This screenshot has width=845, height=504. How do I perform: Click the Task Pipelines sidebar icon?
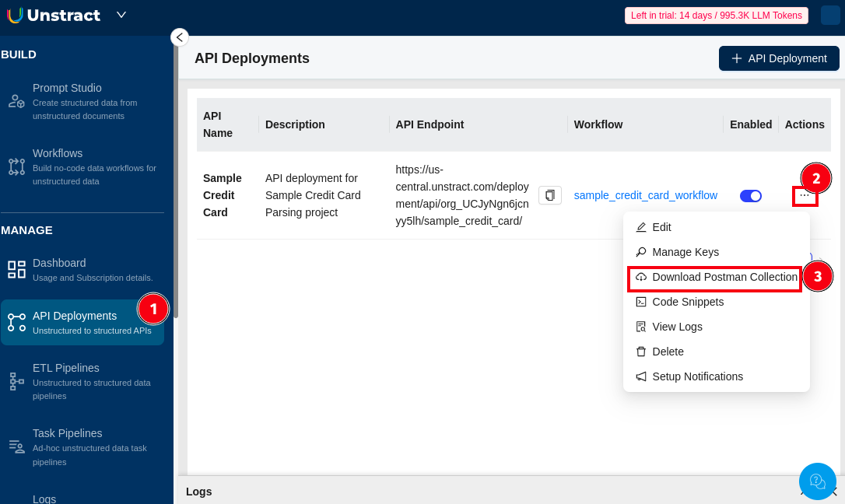(16, 447)
